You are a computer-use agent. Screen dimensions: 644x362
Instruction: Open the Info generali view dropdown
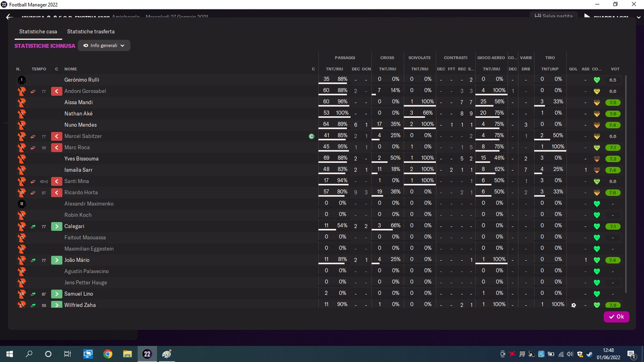tap(104, 45)
